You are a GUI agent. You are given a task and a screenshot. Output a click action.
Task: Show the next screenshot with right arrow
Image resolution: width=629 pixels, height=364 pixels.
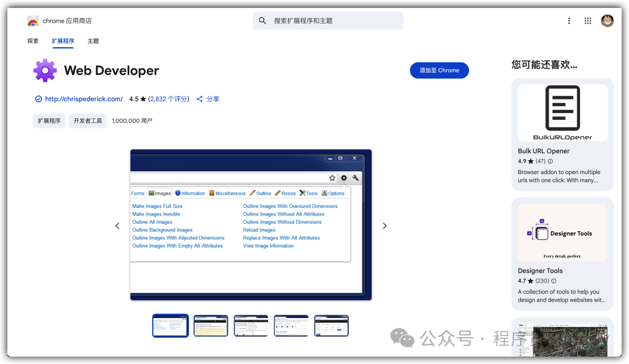pyautogui.click(x=384, y=226)
